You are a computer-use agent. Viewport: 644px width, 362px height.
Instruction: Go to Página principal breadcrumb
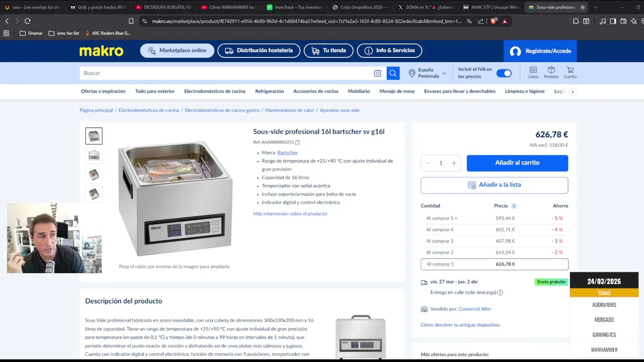96,111
